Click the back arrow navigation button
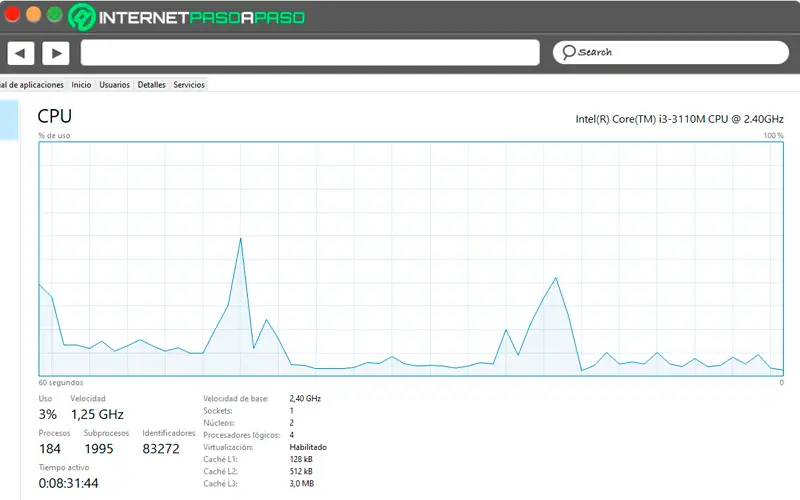Viewport: 800px width, 500px height. click(x=20, y=53)
